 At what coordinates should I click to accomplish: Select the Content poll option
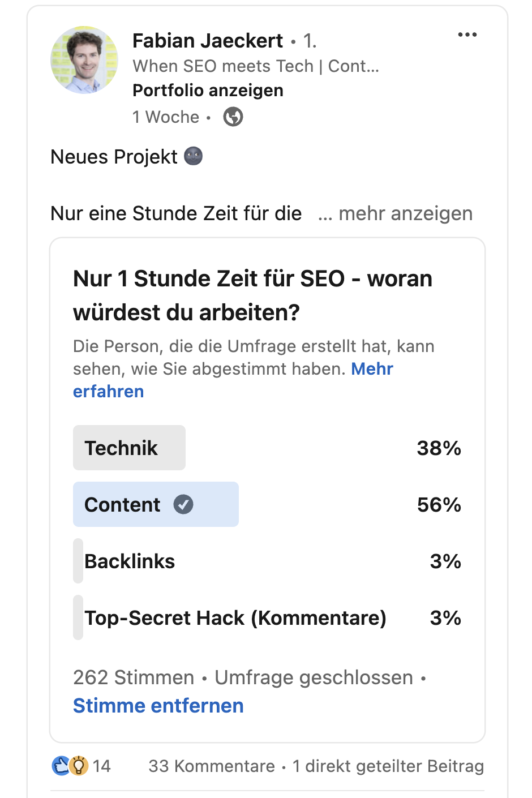click(267, 504)
